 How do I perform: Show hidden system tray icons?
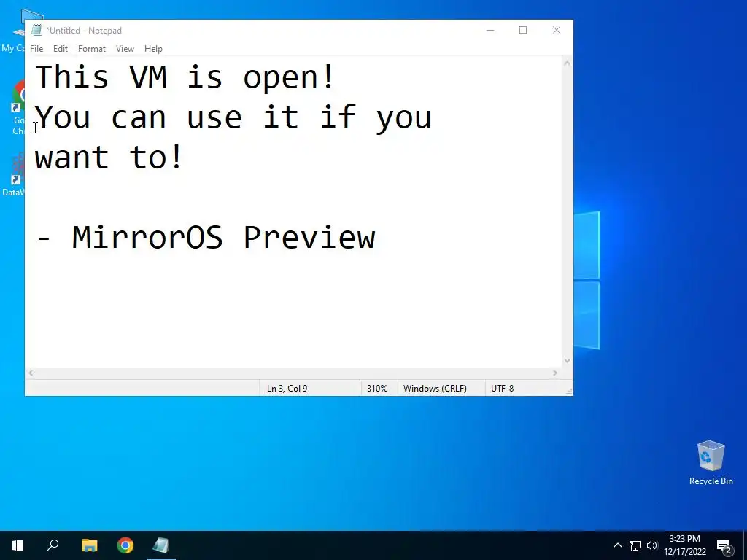617,545
